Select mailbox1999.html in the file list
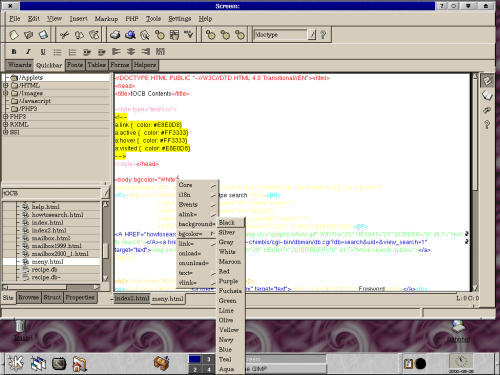The height and width of the screenshot is (375, 500). (x=57, y=246)
